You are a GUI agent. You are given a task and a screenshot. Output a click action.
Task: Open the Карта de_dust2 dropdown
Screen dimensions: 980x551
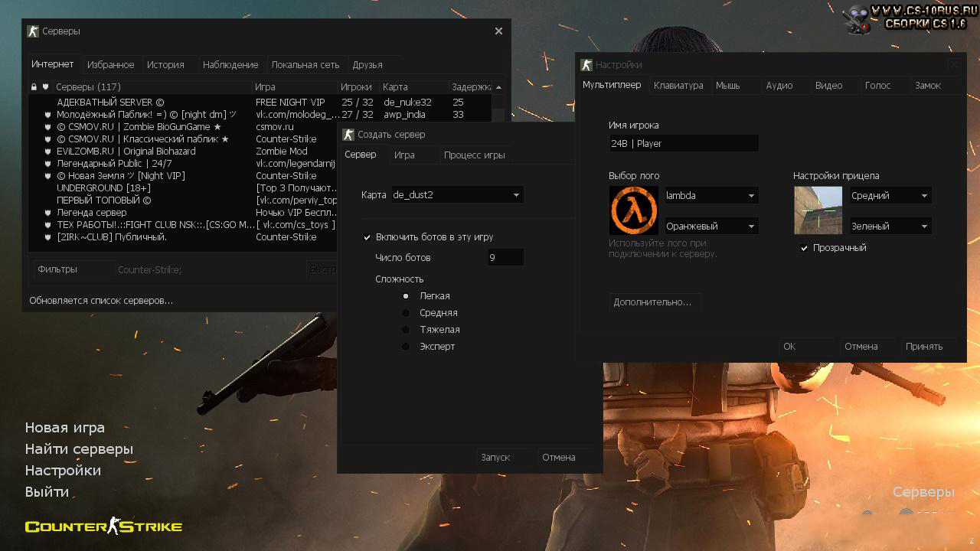pyautogui.click(x=457, y=195)
